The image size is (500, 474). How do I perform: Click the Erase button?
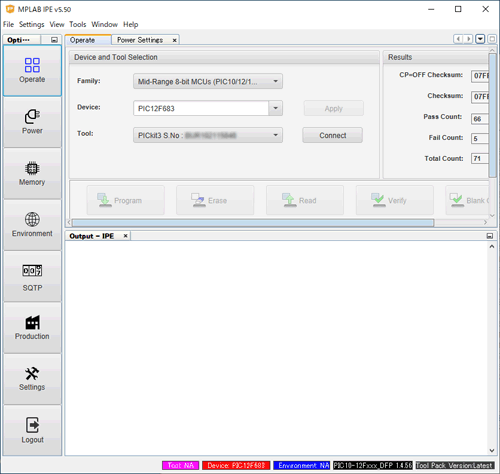[x=215, y=200]
